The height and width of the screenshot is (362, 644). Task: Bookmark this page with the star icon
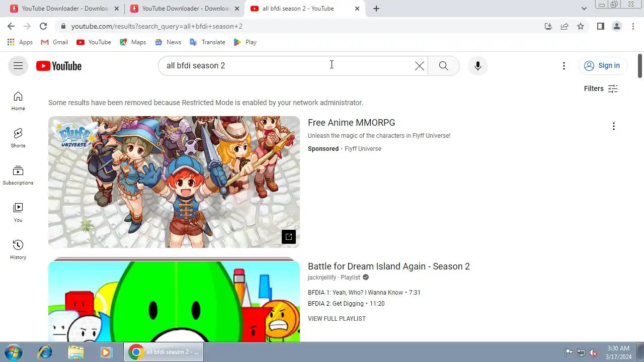pyautogui.click(x=581, y=26)
